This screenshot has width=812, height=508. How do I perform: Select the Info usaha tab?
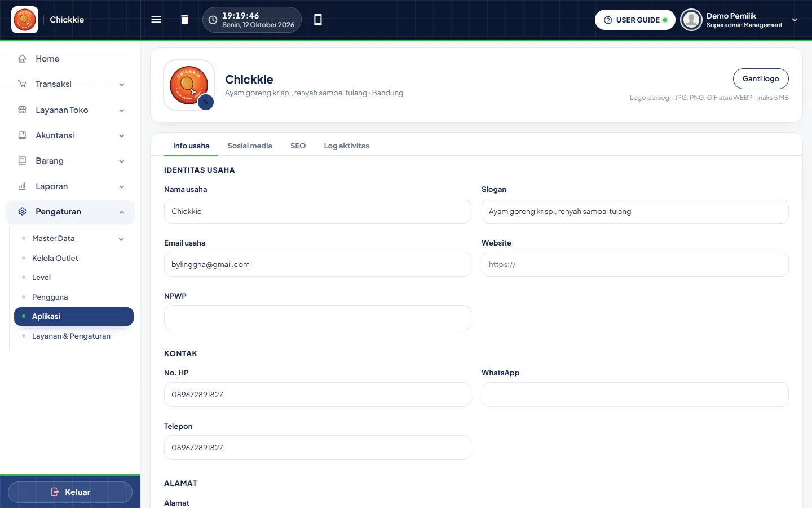191,146
